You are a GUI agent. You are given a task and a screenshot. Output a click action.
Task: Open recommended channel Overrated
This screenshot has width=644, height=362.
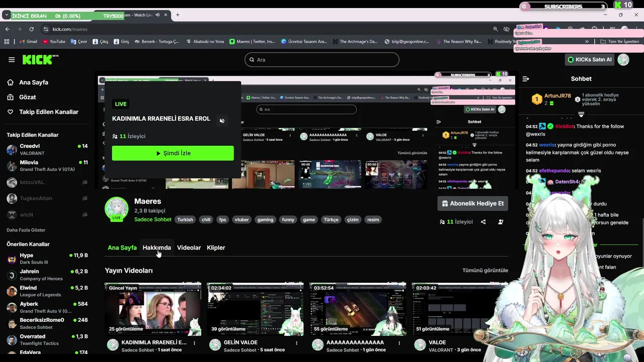pos(47,340)
